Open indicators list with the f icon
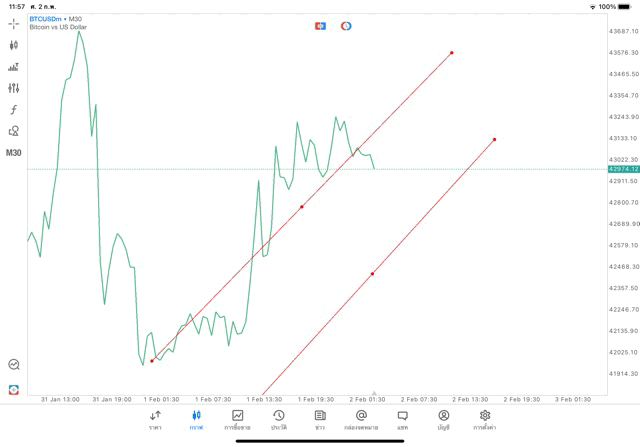This screenshot has height=447, width=640. coord(14,110)
